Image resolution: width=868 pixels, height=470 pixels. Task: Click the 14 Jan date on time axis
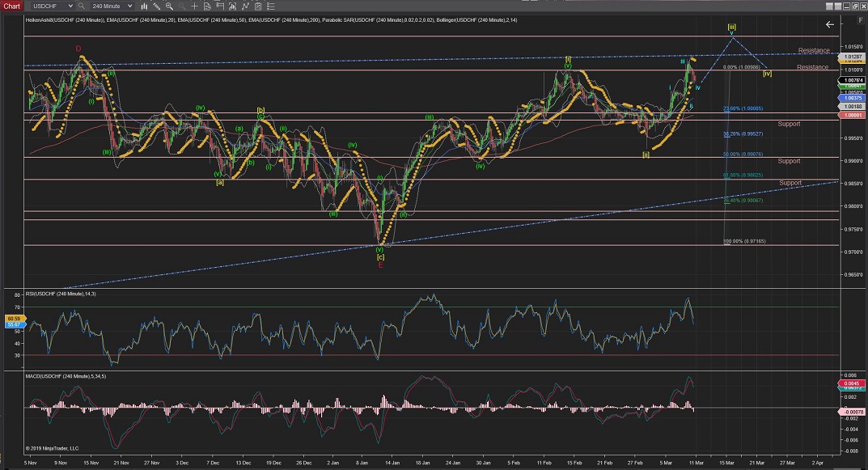[392, 462]
